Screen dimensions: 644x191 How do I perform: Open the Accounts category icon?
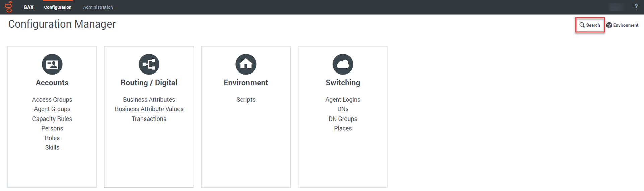pos(52,64)
